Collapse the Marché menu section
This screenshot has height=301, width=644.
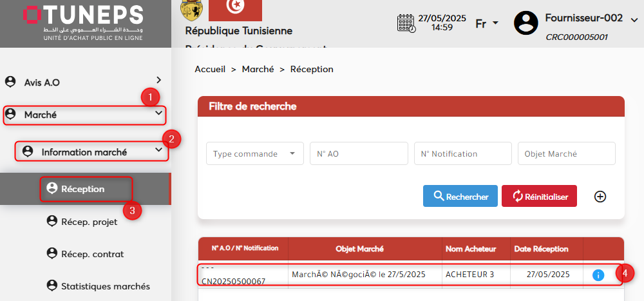pyautogui.click(x=158, y=114)
